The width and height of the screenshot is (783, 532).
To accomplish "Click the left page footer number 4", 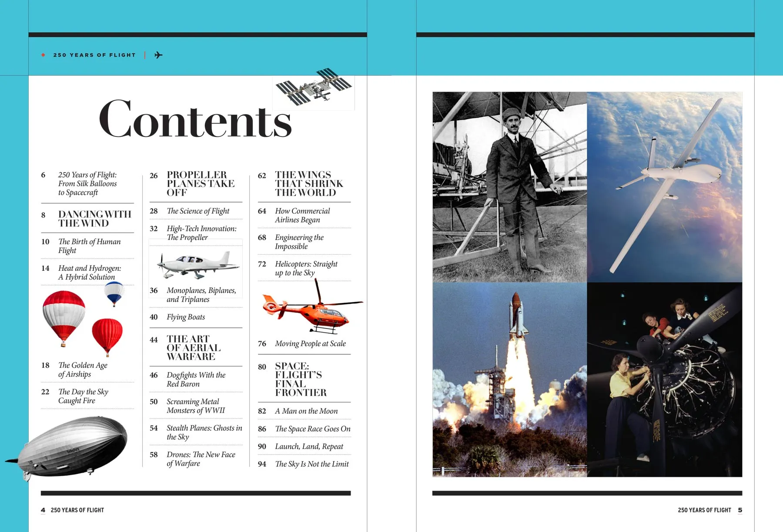I will [x=43, y=510].
